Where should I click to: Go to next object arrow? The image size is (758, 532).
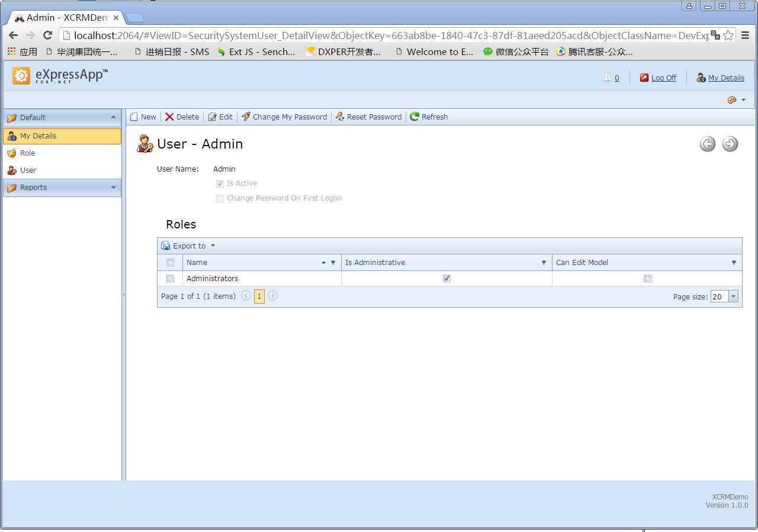tap(730, 144)
